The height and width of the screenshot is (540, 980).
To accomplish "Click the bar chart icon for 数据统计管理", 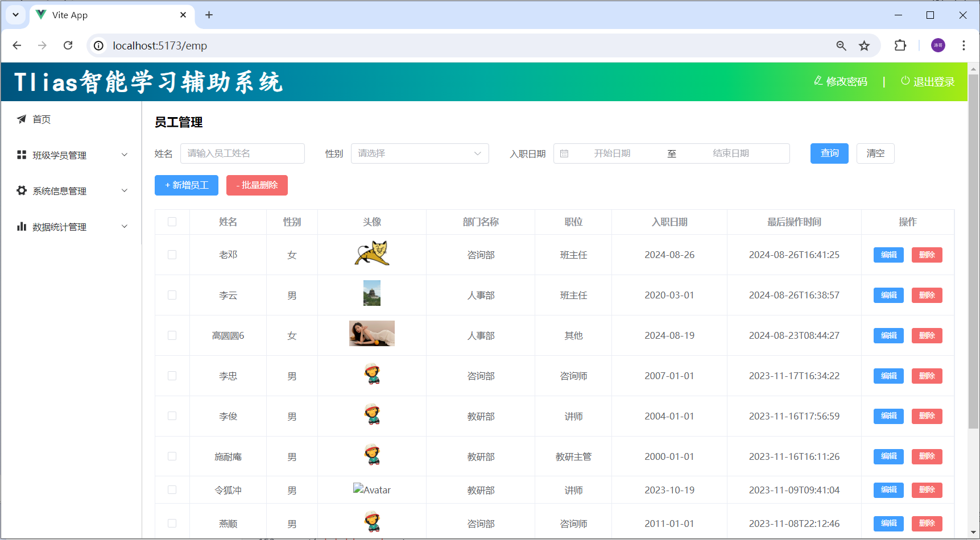I will pyautogui.click(x=22, y=226).
